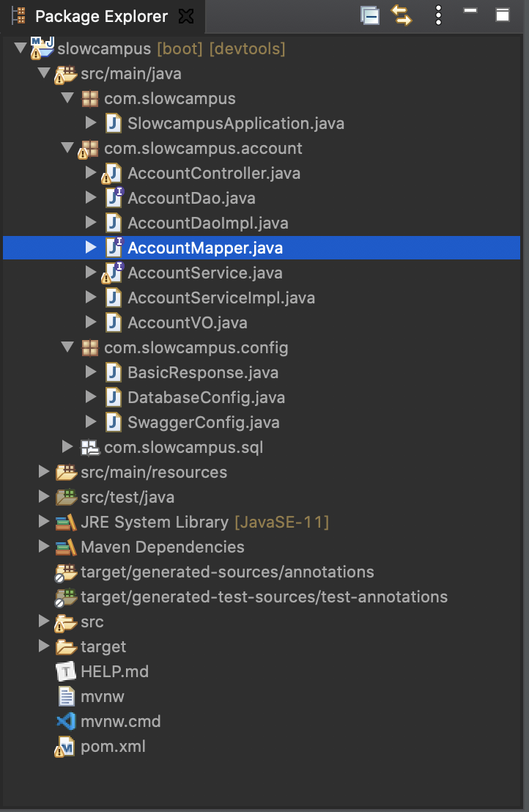The image size is (529, 812).
Task: Collapse the com.slowcampus.config package
Action: 67,347
